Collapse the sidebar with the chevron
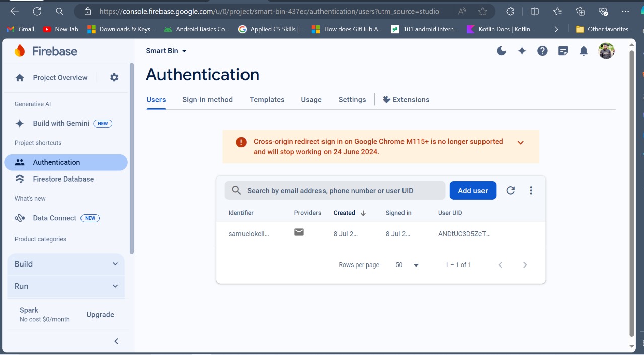The height and width of the screenshot is (355, 644). (116, 341)
